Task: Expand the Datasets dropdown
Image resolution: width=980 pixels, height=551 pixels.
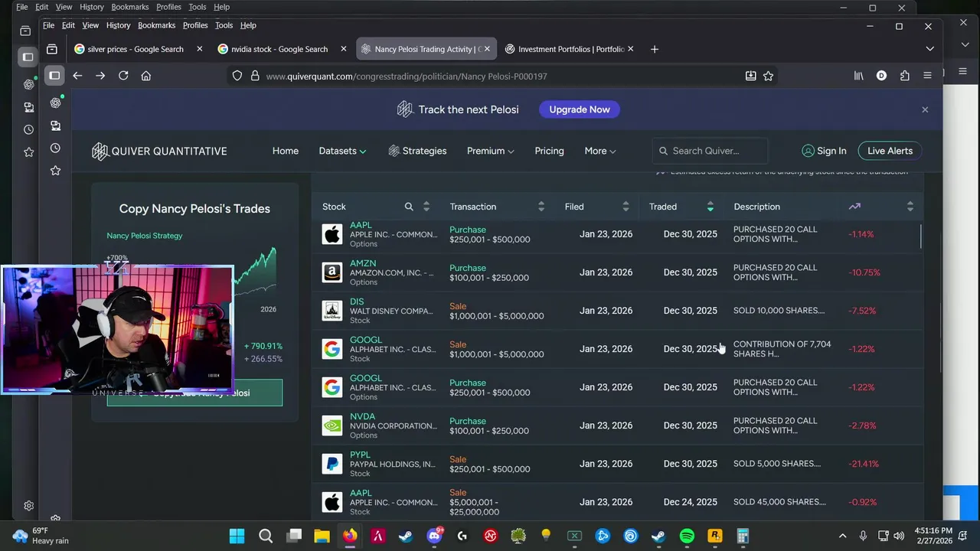Action: (342, 151)
